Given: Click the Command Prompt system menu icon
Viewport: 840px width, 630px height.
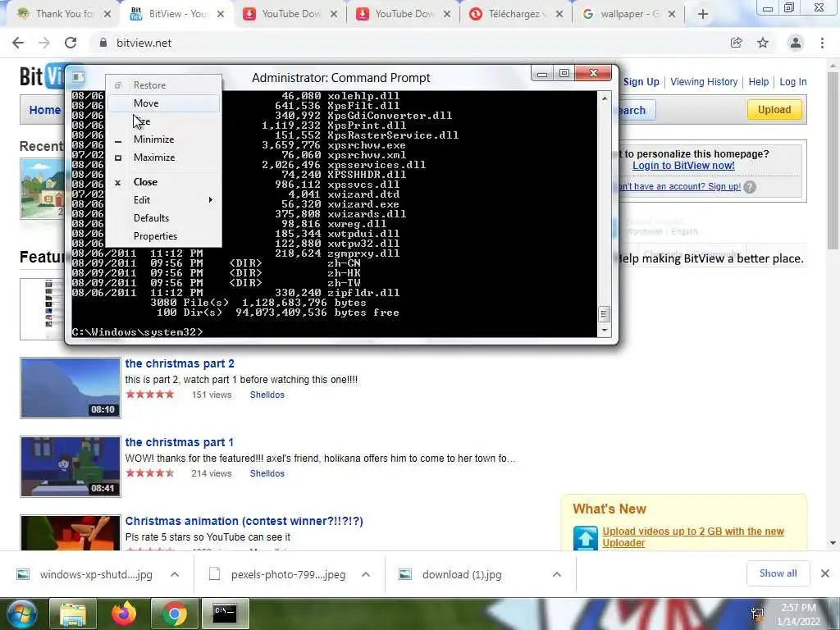Looking at the screenshot, I should click(78, 77).
